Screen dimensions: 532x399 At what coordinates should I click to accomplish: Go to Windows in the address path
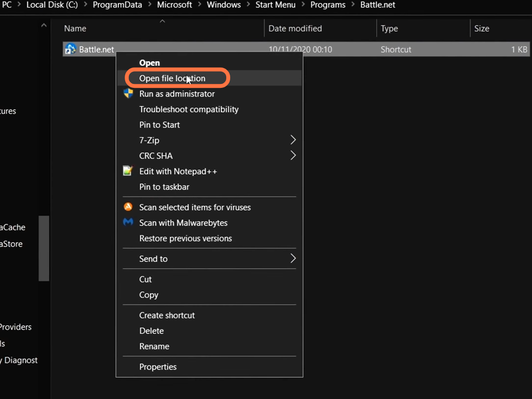[224, 5]
